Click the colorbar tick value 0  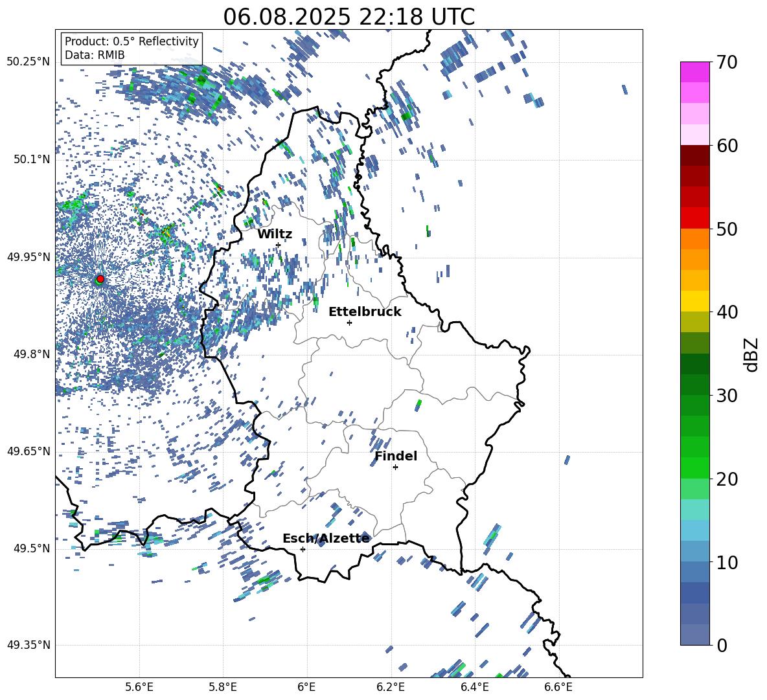pos(722,645)
